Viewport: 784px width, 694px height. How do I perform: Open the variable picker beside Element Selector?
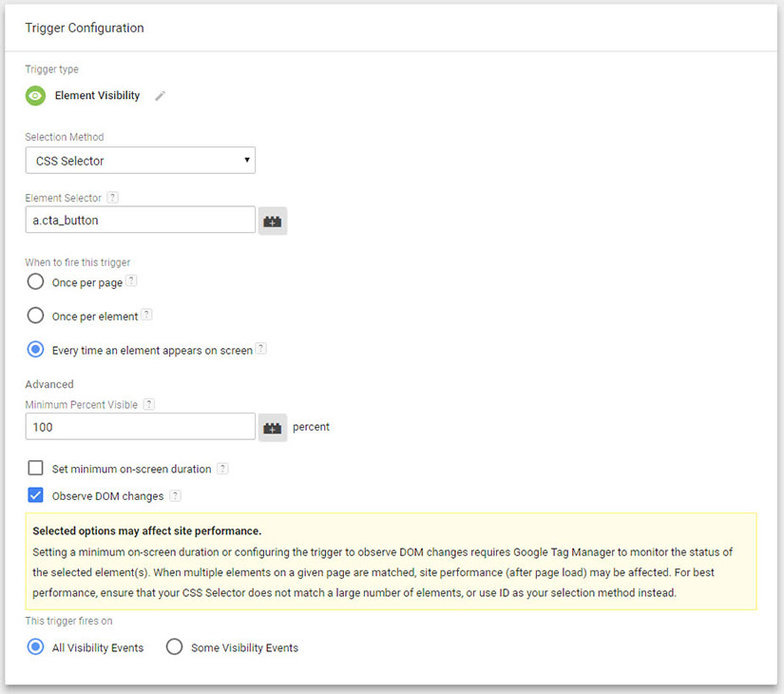(273, 219)
